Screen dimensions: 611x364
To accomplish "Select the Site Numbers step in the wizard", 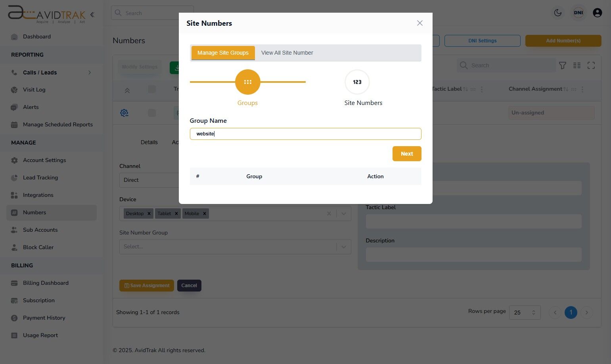I will pos(357,82).
